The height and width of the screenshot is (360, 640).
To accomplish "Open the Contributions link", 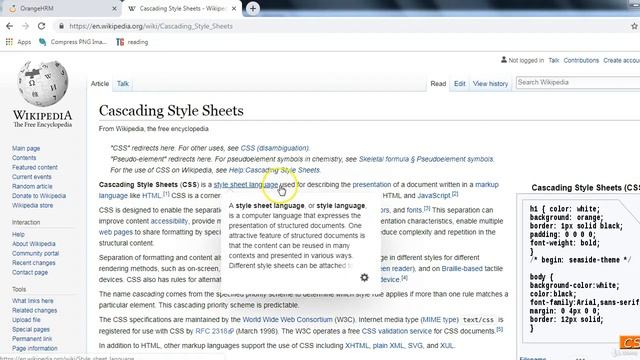I will point(581,60).
